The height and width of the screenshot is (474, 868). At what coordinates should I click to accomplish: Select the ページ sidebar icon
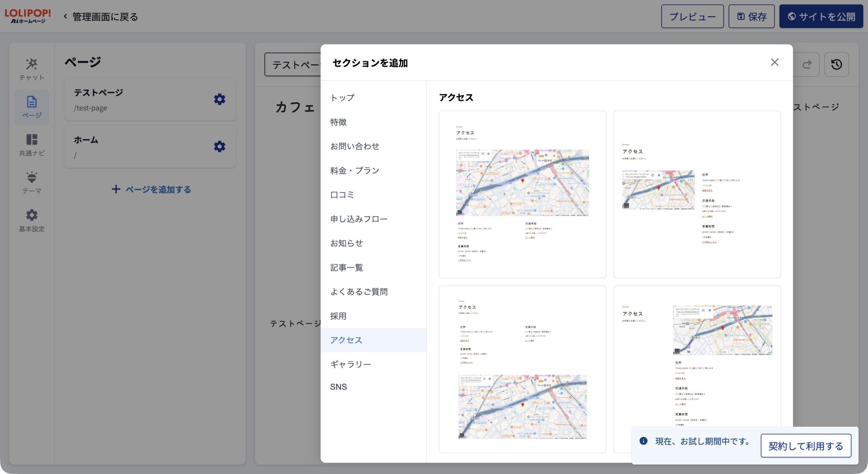(32, 107)
